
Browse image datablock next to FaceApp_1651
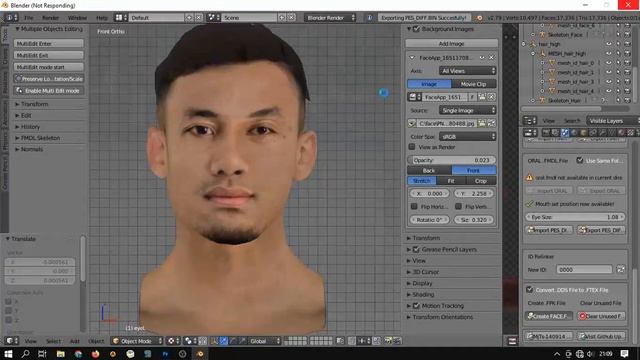pyautogui.click(x=415, y=97)
